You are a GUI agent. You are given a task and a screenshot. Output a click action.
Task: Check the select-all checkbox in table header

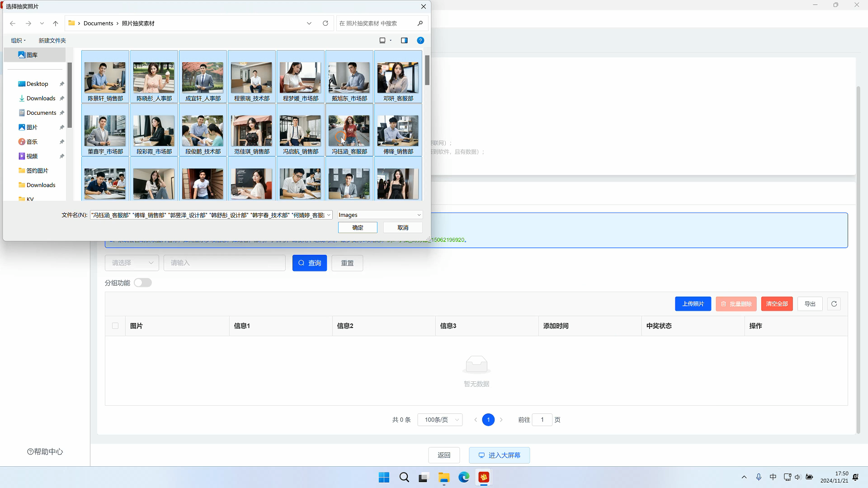coord(115,326)
